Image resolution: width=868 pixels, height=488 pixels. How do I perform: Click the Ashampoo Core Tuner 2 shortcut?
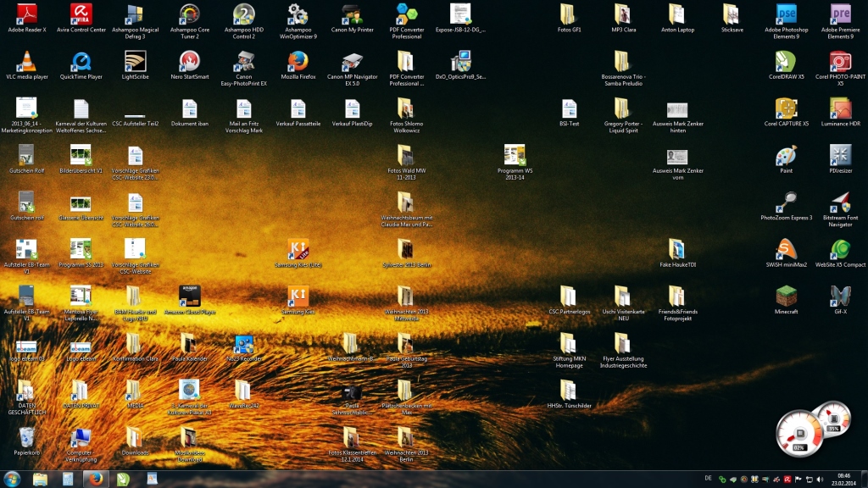click(189, 14)
